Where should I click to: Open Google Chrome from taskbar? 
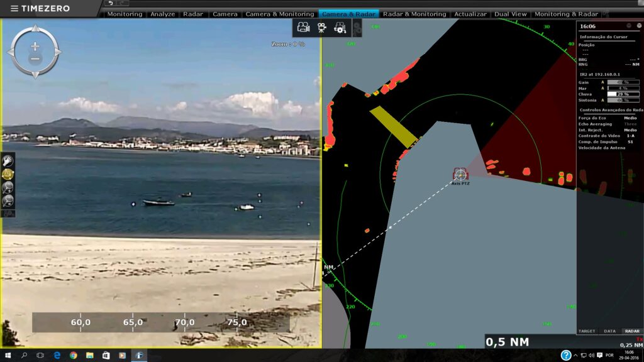[x=73, y=355]
